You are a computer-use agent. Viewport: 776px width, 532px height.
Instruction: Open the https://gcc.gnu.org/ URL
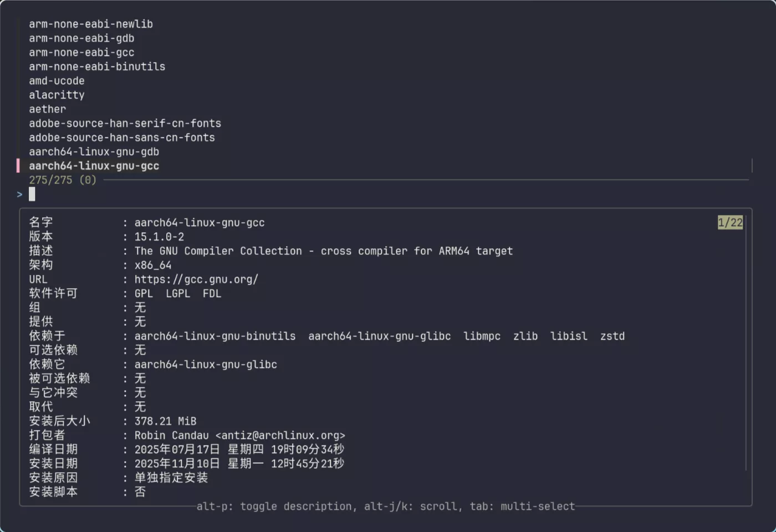tap(196, 279)
